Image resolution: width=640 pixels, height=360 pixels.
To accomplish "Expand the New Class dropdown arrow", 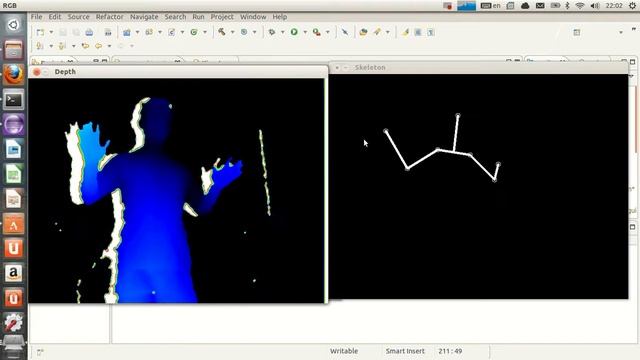I will [x=204, y=32].
